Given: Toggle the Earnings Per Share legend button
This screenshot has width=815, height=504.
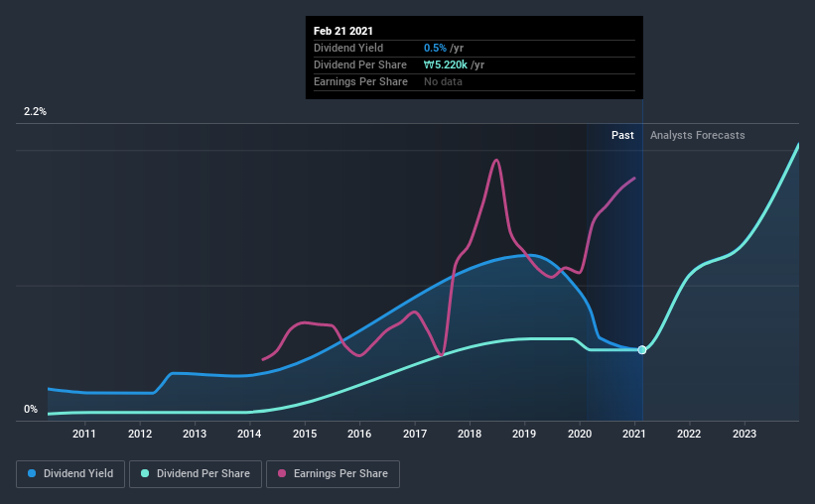Looking at the screenshot, I should tap(333, 474).
